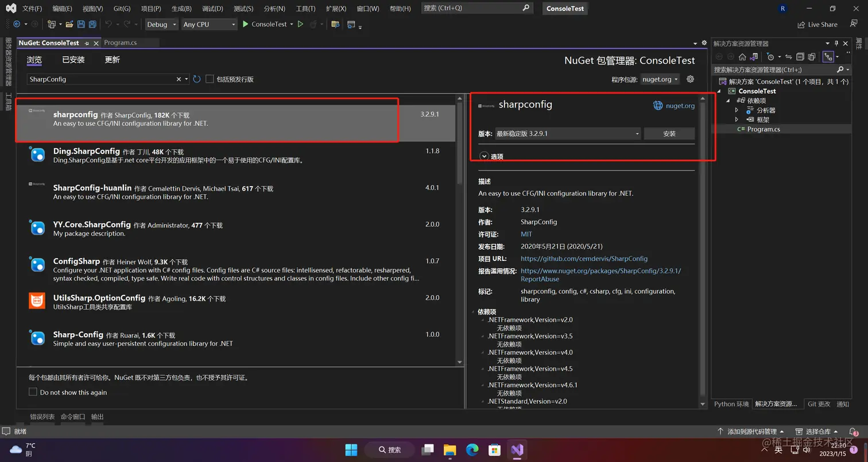
Task: Open the Git Changes panel tab
Action: pyautogui.click(x=819, y=404)
